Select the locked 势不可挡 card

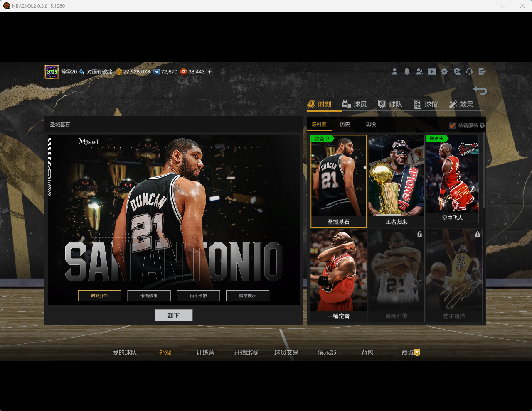[454, 275]
